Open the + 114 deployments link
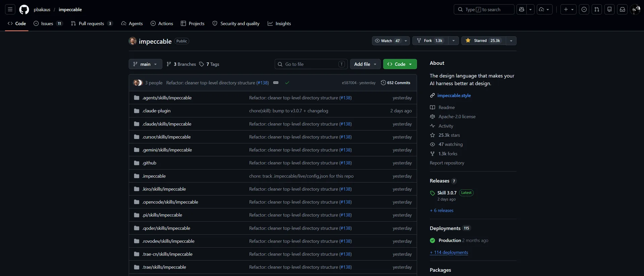This screenshot has height=276, width=644. click(x=449, y=252)
